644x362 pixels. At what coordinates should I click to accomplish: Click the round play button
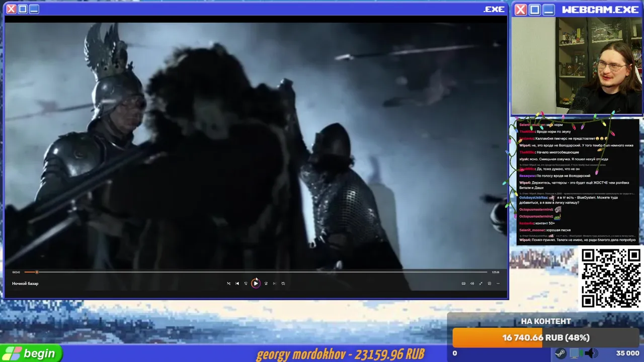(x=256, y=284)
